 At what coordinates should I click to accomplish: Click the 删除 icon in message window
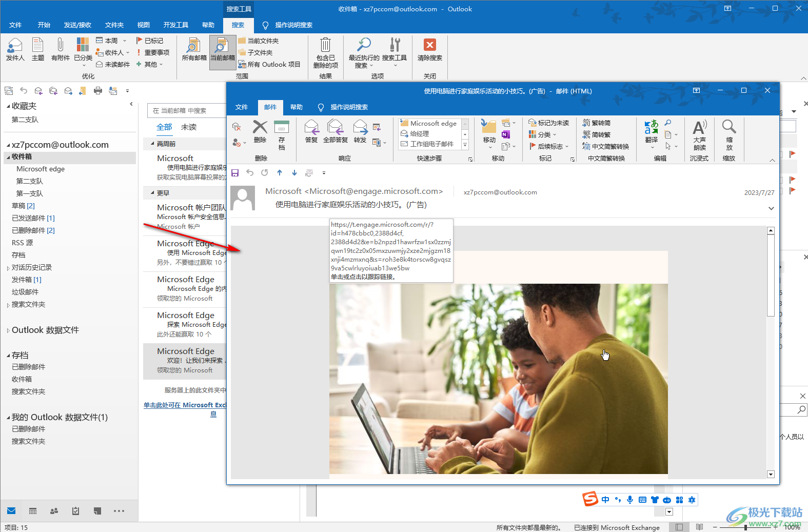[260, 131]
